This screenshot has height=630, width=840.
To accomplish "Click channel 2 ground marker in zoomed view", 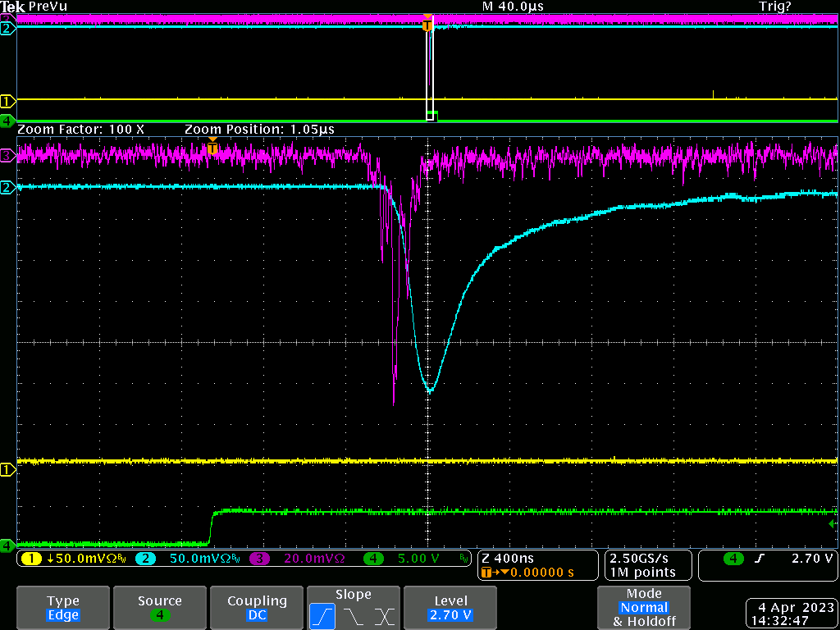I will pos(7,188).
